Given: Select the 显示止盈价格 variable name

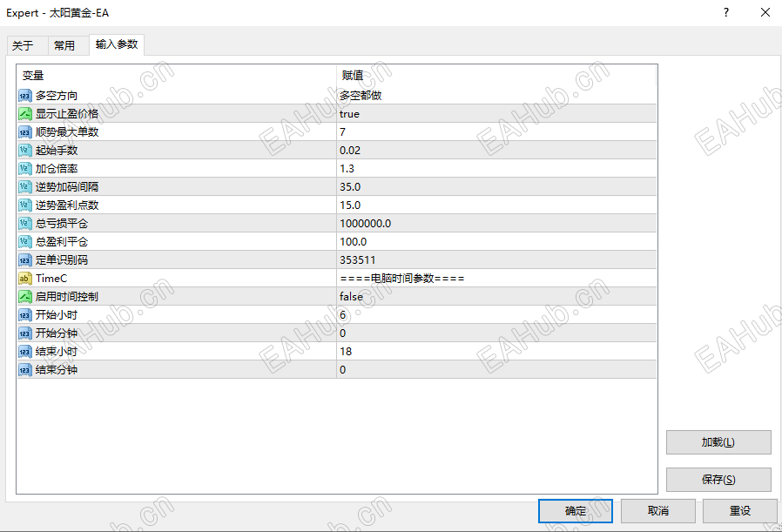Looking at the screenshot, I should tap(67, 114).
